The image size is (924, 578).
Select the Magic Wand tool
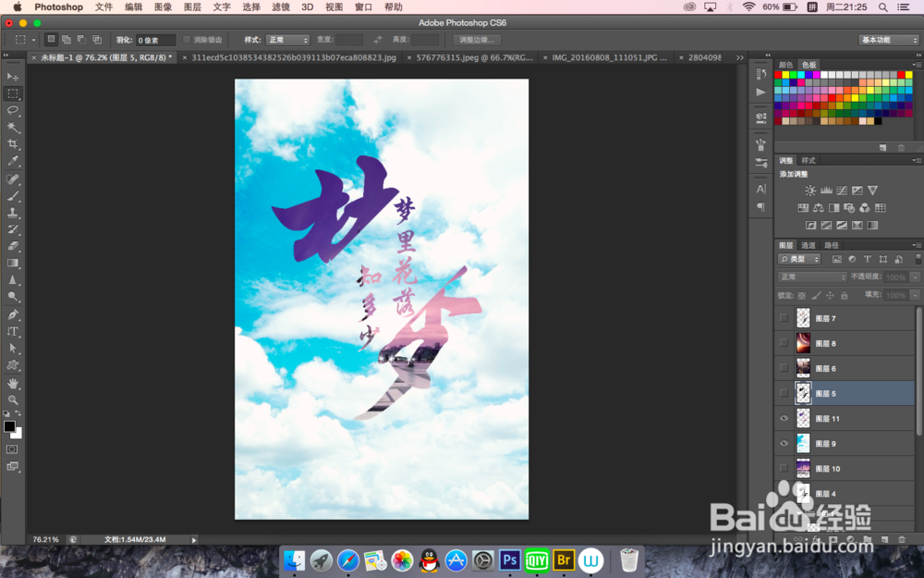click(13, 127)
